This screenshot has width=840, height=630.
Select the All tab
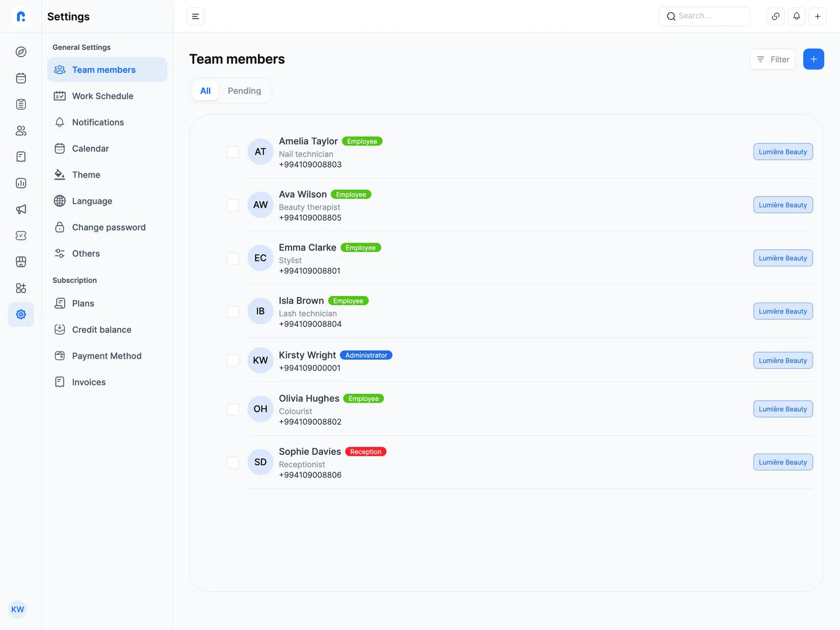pos(205,91)
